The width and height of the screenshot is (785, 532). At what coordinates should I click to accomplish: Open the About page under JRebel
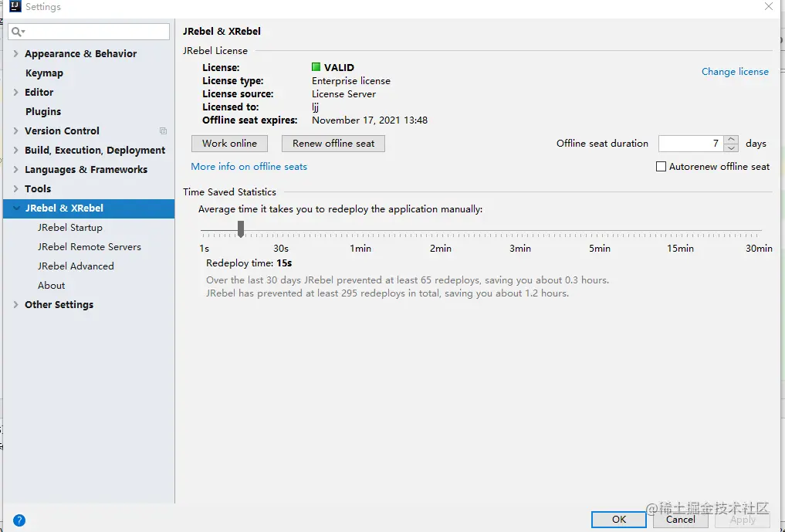pyautogui.click(x=51, y=286)
